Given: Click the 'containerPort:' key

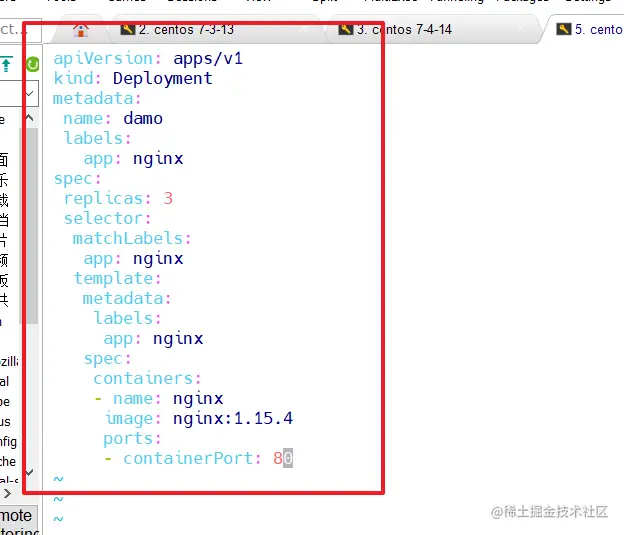Looking at the screenshot, I should point(192,459).
